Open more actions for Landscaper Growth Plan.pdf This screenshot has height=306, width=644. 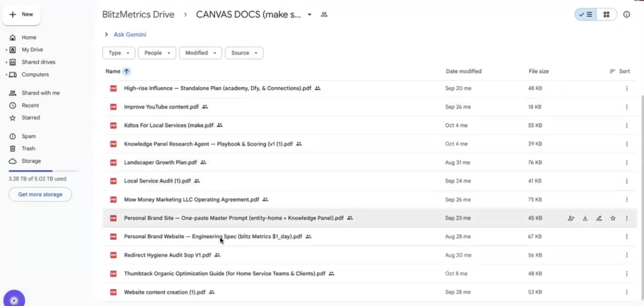pos(626,162)
